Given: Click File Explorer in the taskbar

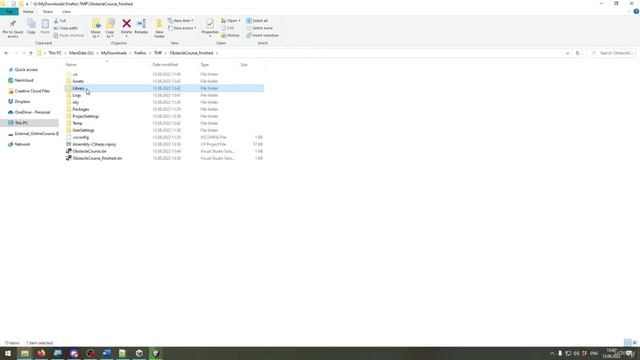Looking at the screenshot, I should click(x=25, y=353).
